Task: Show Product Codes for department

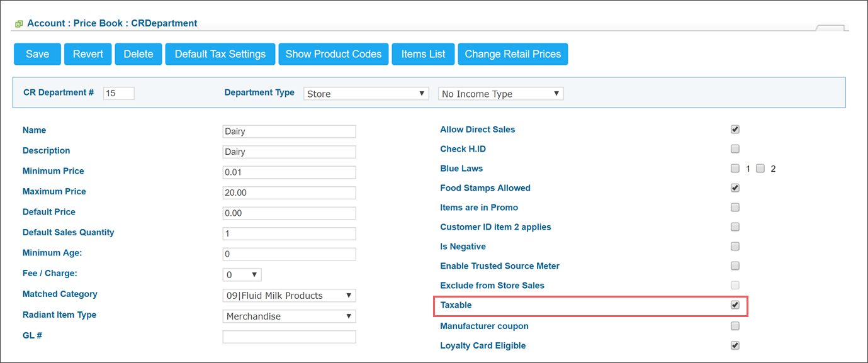Action: click(x=334, y=54)
